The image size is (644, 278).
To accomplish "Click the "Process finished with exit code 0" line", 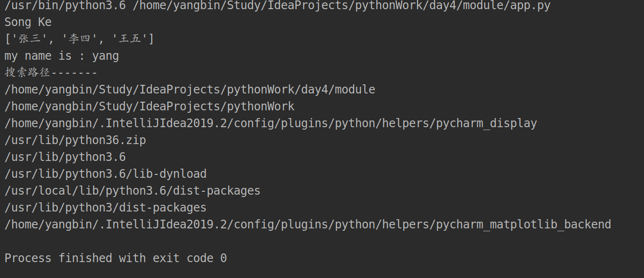I will tap(116, 258).
